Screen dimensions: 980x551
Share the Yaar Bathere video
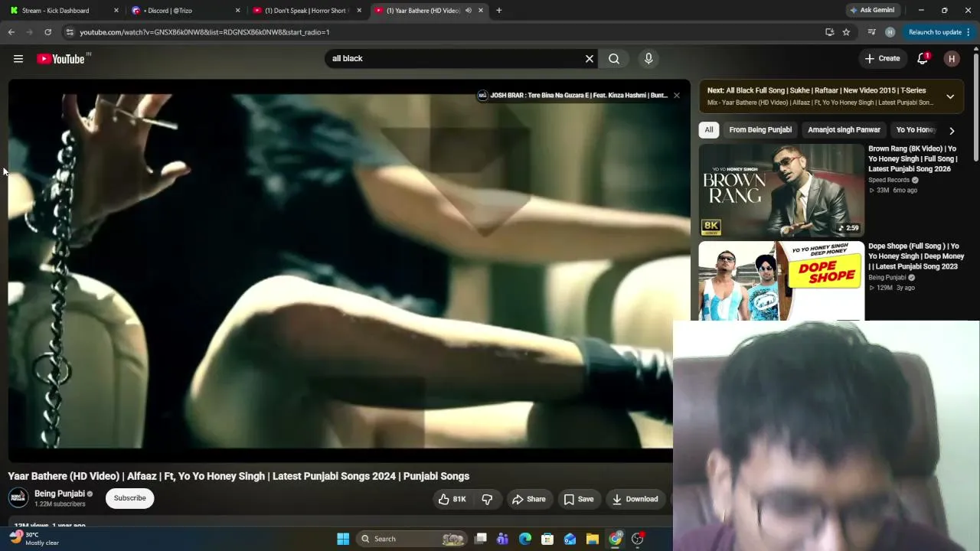click(529, 499)
